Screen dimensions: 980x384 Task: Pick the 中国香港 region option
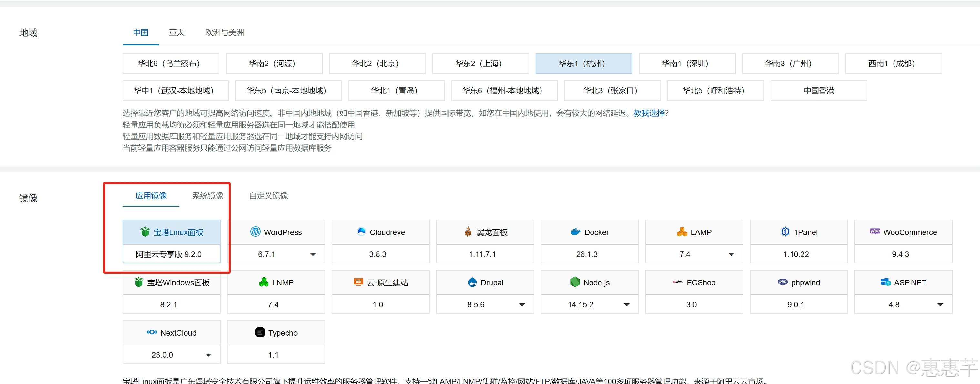tap(818, 91)
